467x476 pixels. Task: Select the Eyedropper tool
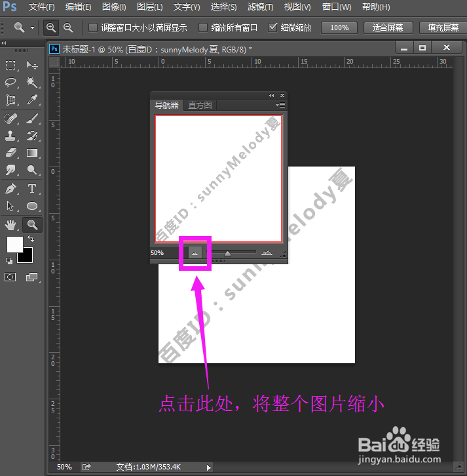(x=32, y=100)
